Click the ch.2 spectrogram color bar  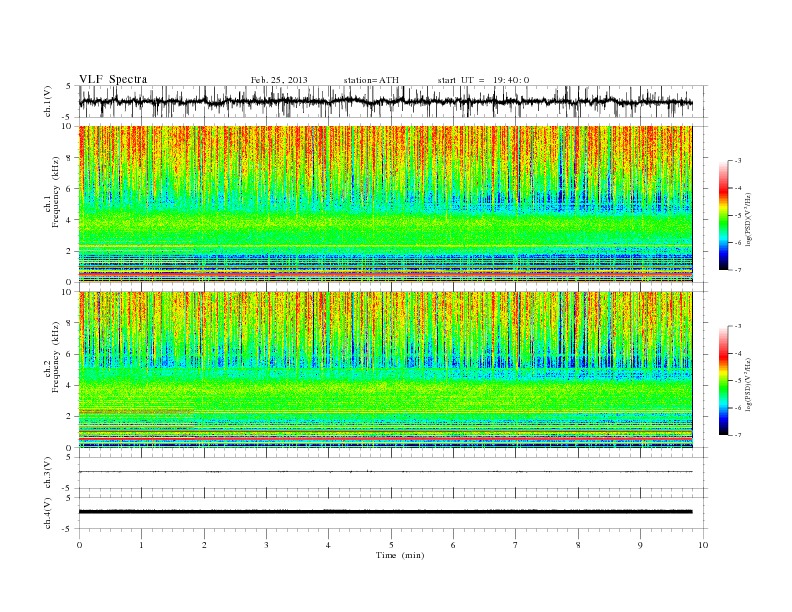[x=724, y=381]
